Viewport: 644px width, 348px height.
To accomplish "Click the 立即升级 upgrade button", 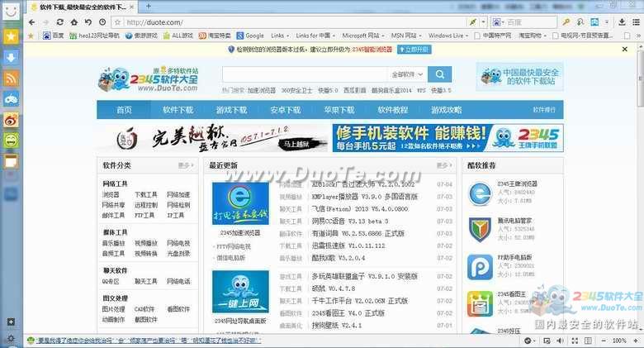I will (x=414, y=50).
